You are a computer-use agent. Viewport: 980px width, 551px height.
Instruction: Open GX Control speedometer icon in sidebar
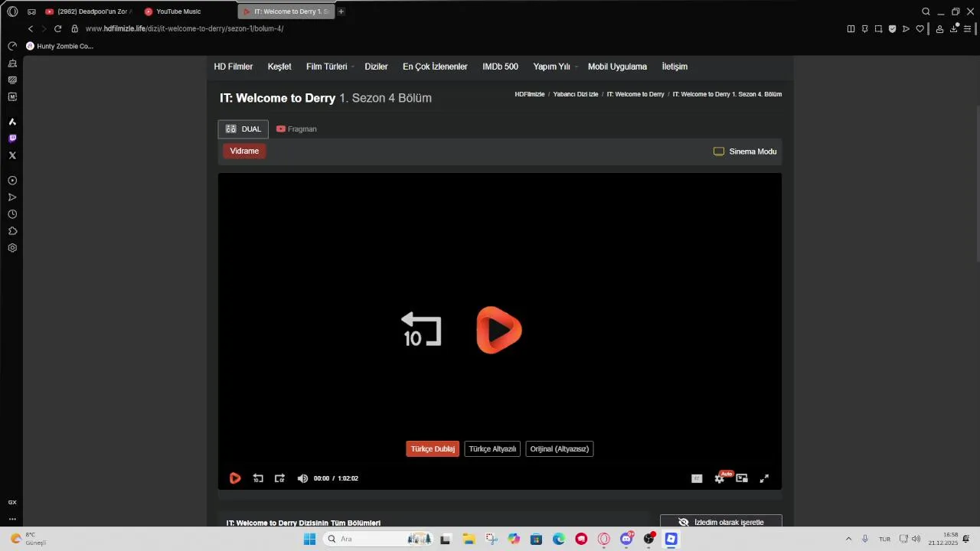pos(12,46)
